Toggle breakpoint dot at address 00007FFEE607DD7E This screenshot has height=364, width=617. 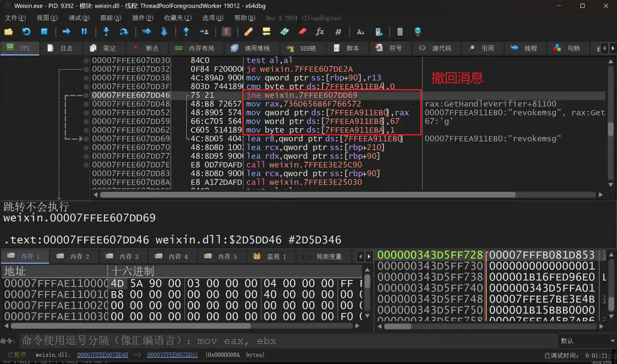coord(86,165)
